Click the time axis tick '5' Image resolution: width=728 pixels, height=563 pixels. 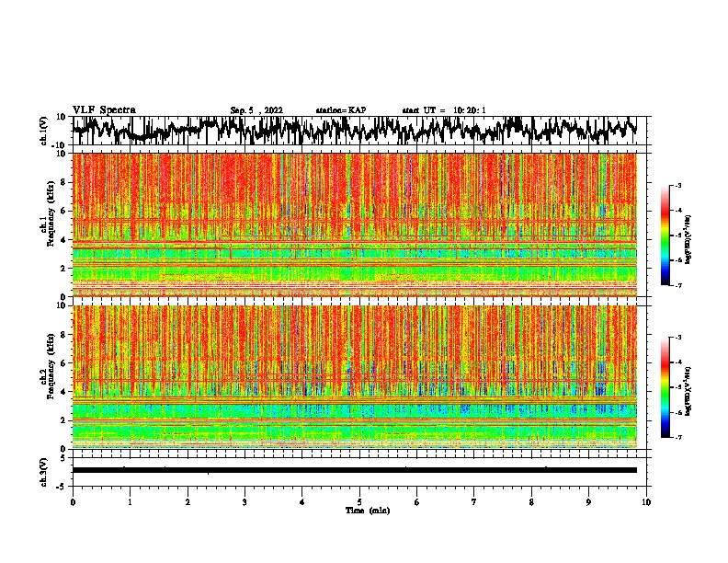359,502
